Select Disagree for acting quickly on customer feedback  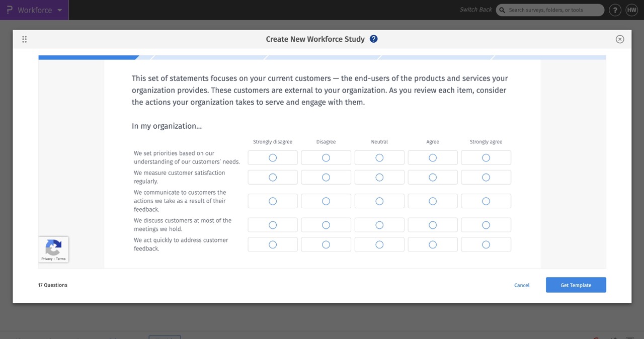(x=326, y=244)
